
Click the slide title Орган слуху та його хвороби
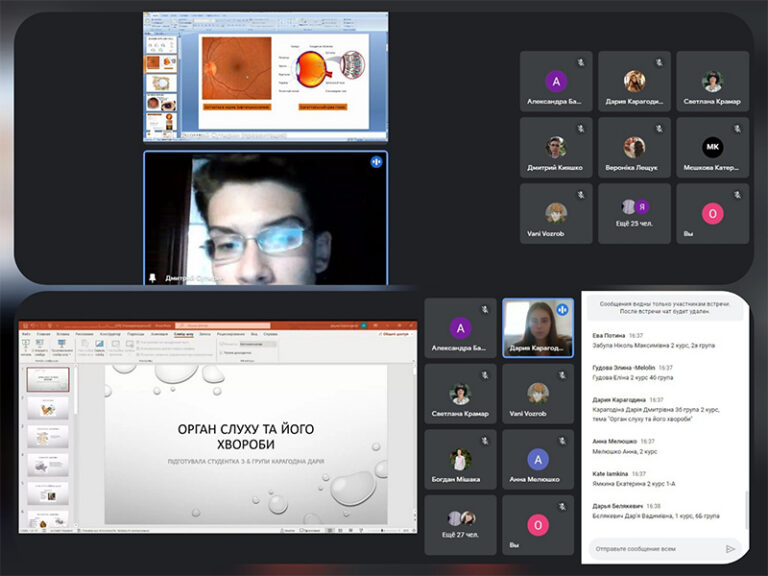(x=245, y=436)
